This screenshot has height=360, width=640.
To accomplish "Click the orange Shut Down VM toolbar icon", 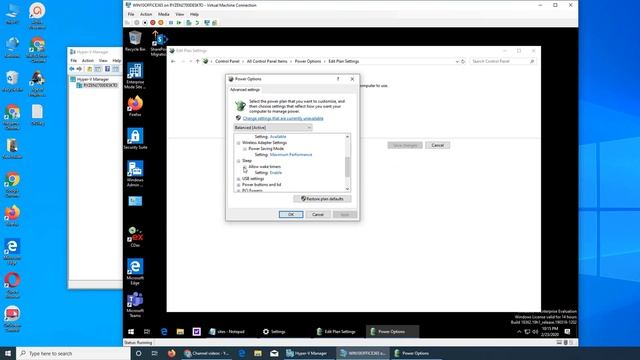I will tap(161, 22).
